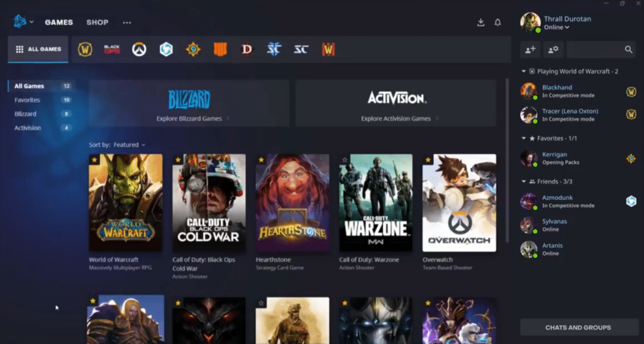
Task: Collapse Playing World of Warcraft group
Action: coord(524,72)
